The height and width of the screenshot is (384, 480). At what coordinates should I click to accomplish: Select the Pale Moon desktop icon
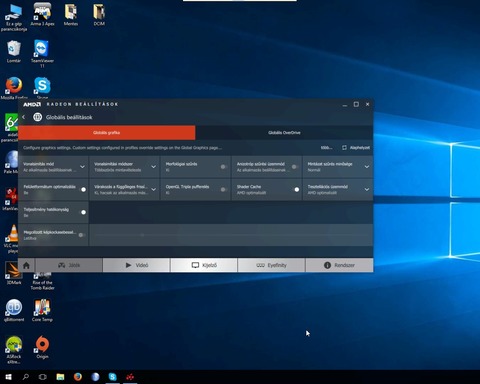12,162
